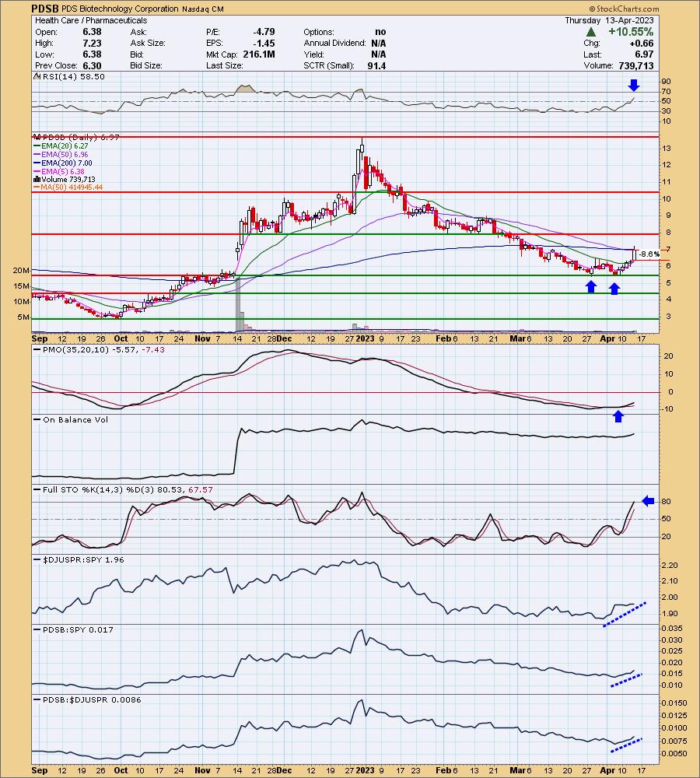The height and width of the screenshot is (778, 700).
Task: Click the MA(50) 414945.44 legend entry
Action: 68,187
